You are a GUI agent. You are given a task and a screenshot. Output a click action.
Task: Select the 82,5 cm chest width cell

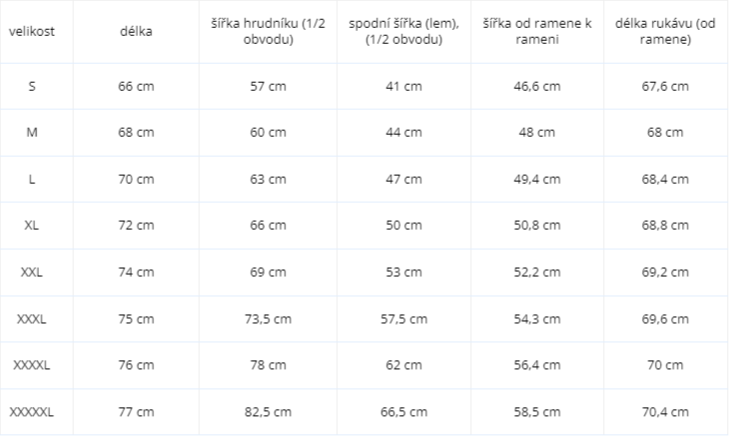268,412
